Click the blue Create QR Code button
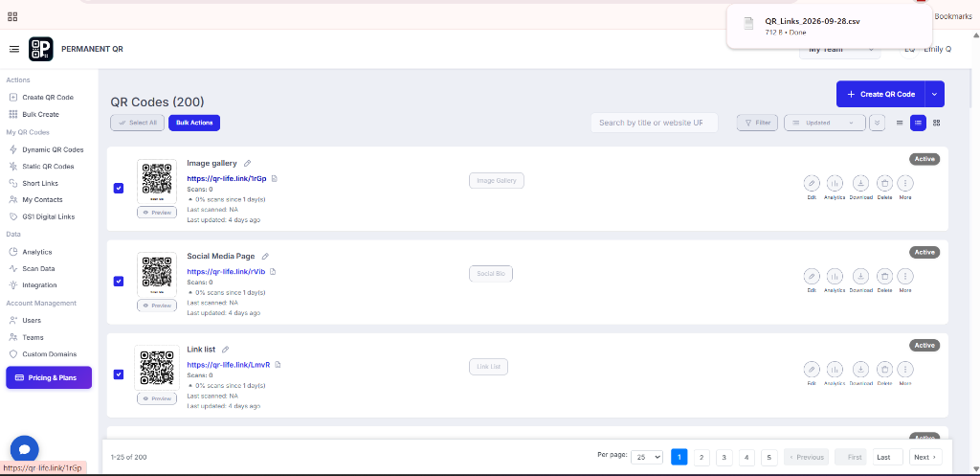Viewport: 980px width, 476px height. (880, 94)
